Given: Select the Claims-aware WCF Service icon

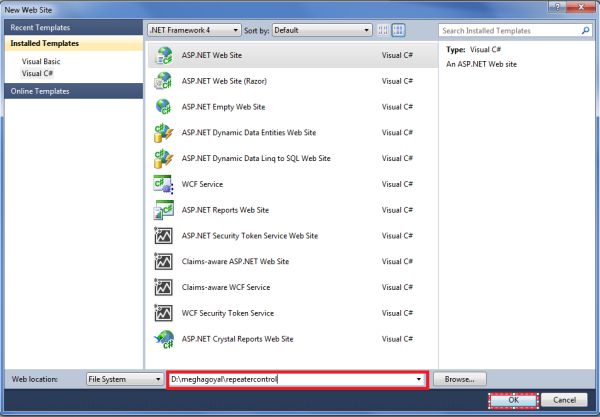Looking at the screenshot, I should [164, 287].
